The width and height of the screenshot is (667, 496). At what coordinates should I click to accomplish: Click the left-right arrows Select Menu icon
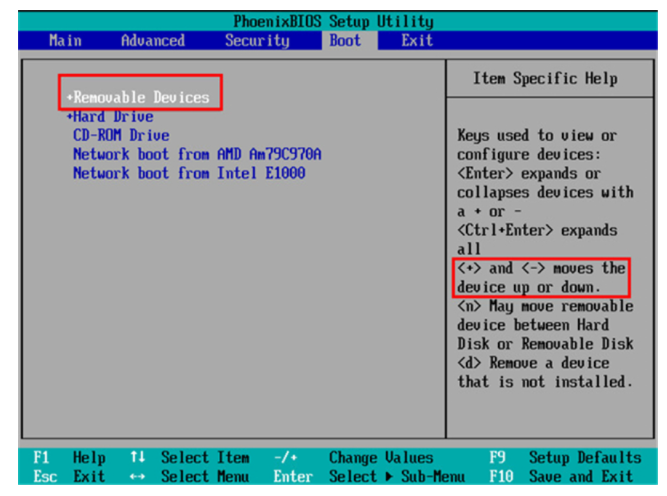[137, 477]
